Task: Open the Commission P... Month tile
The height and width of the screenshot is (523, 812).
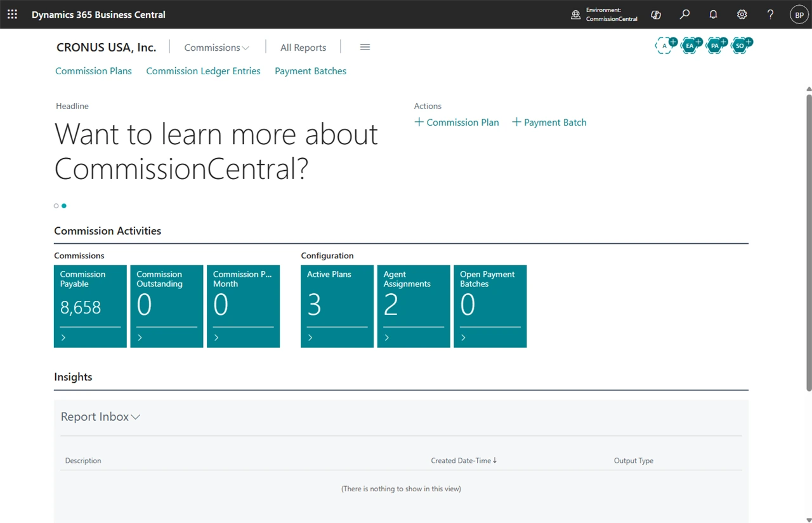Action: click(244, 306)
